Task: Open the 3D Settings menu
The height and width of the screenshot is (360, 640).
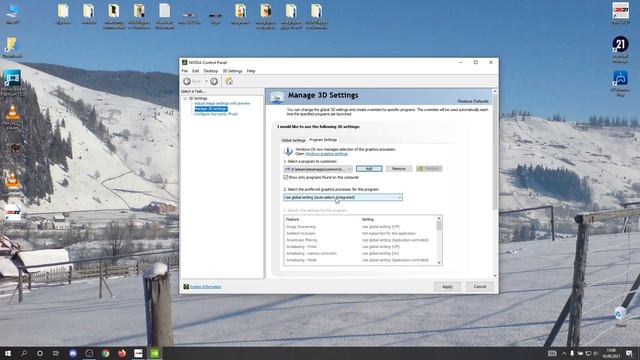Action: [x=232, y=71]
